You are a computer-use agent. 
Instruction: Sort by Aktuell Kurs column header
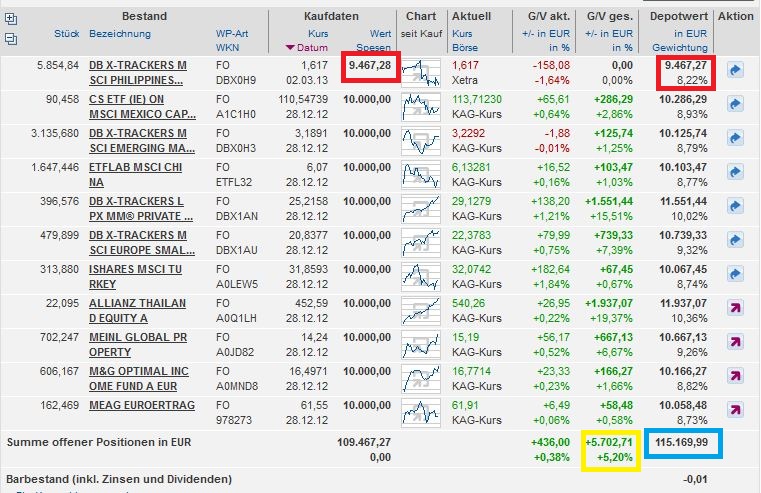coord(462,33)
